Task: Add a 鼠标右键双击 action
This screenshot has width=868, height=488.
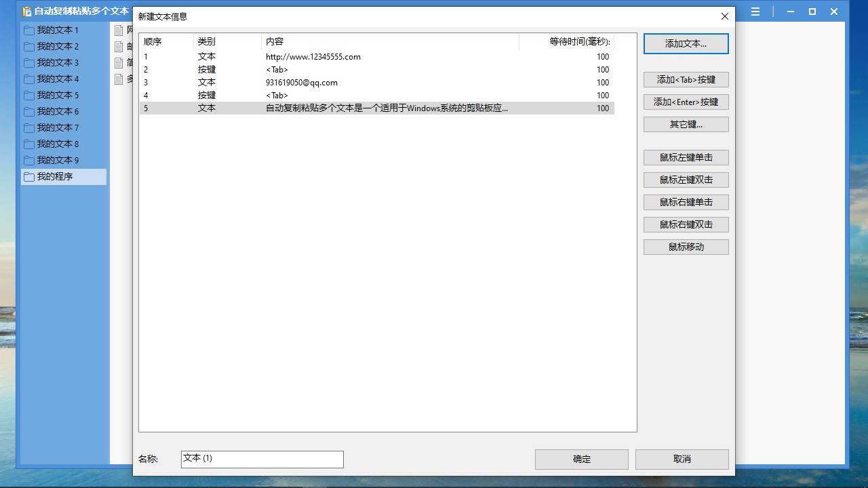Action: coord(686,224)
